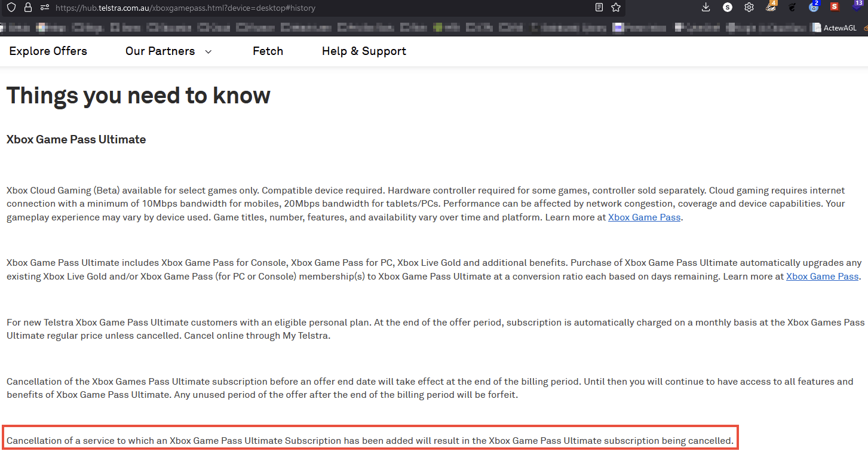Open the ActewAGL bookmark
The height and width of the screenshot is (451, 868).
point(835,27)
